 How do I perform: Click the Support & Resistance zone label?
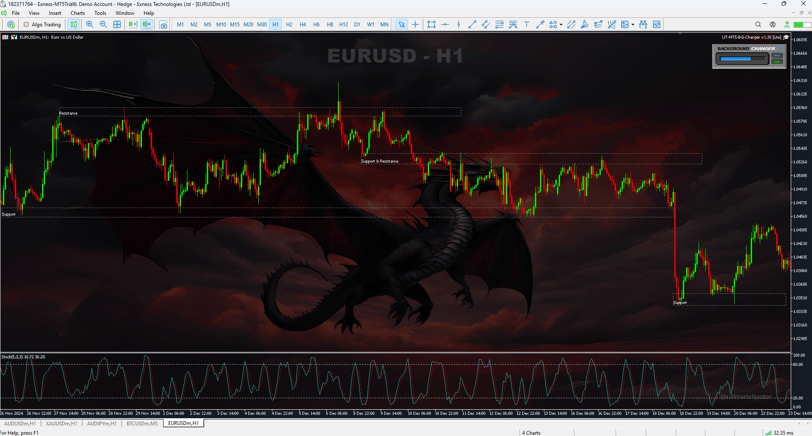pos(380,162)
